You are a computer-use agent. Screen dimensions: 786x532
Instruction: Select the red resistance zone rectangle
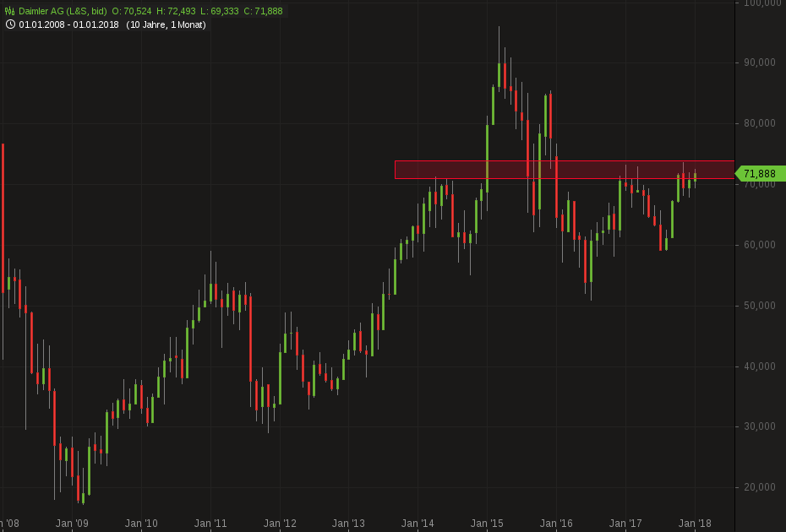(x=564, y=170)
